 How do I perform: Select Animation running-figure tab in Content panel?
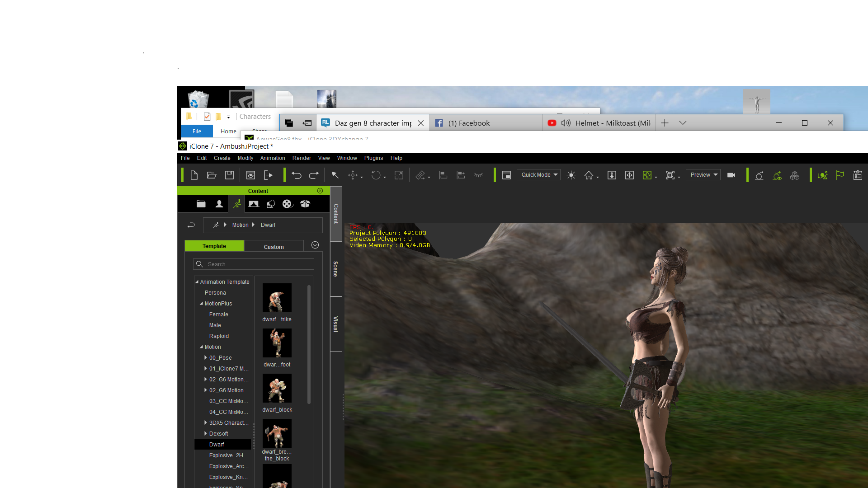(236, 204)
